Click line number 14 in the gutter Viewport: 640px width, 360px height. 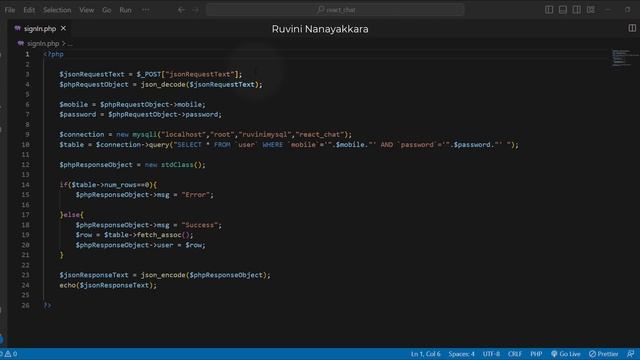pos(25,184)
